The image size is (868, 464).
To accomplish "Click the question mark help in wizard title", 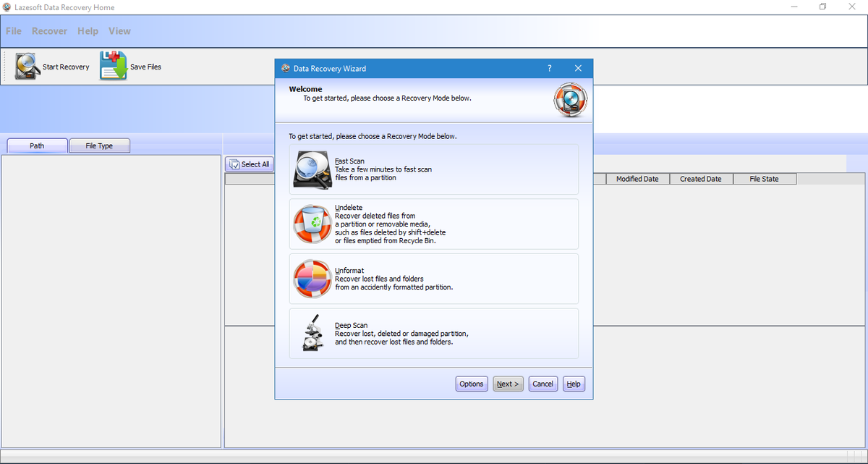I will click(549, 69).
